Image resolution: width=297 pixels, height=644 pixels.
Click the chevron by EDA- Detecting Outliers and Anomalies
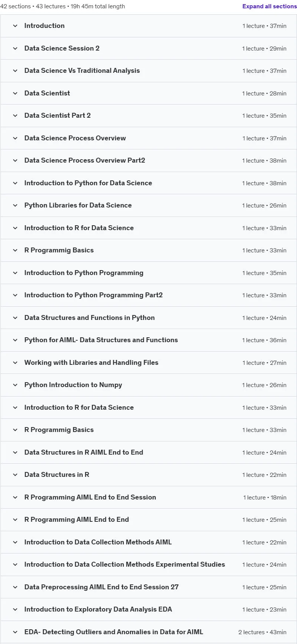[x=15, y=632]
